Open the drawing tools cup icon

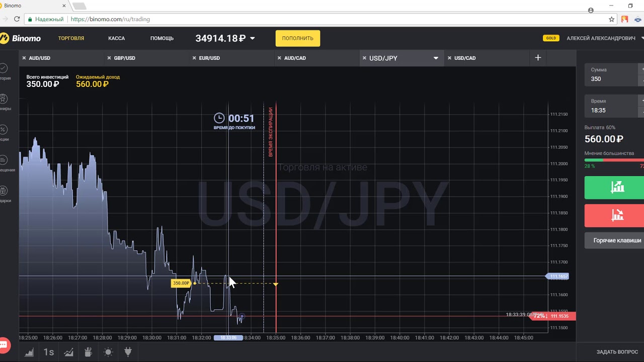coord(88,352)
